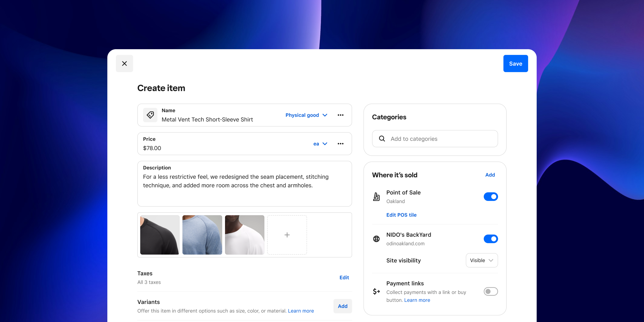Toggle NIDO's BackYard site switch
This screenshot has width=644, height=322.
(x=491, y=239)
